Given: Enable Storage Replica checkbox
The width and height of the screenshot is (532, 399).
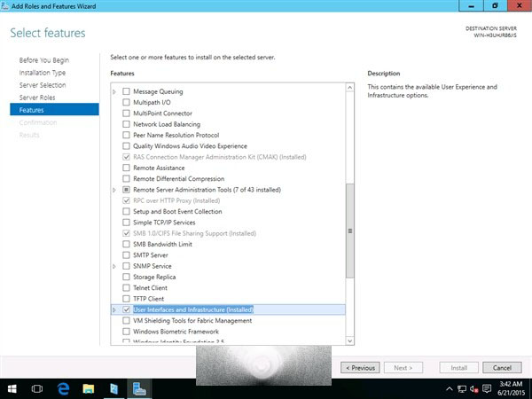Looking at the screenshot, I should 126,277.
